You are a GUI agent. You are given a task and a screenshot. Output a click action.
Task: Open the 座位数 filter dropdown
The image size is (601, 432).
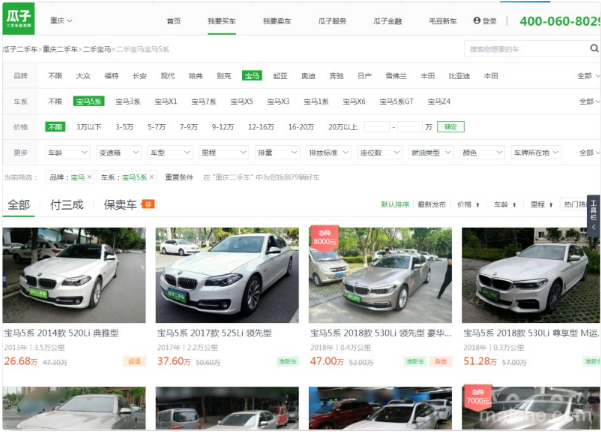[x=380, y=153]
